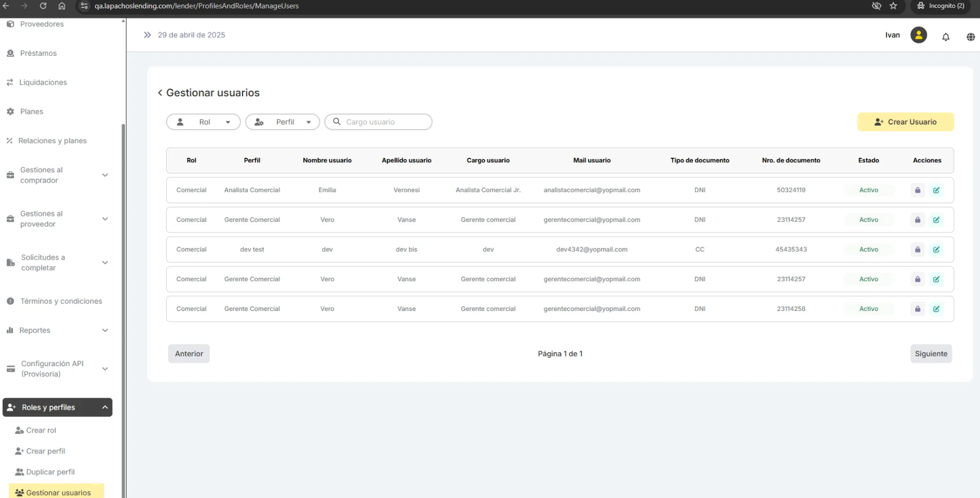Image resolution: width=980 pixels, height=498 pixels.
Task: Toggle lock for user with document 45435343
Action: tap(918, 250)
